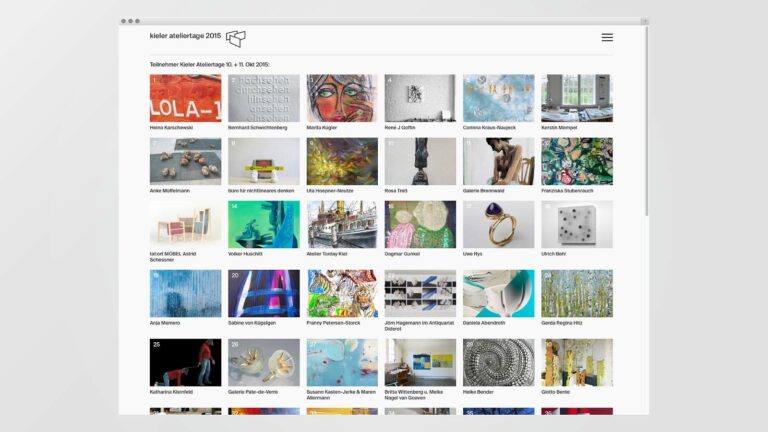Viewport: 768px width, 432px height.
Task: Open Anke Müffelmann's stones thumbnail
Action: (x=185, y=161)
